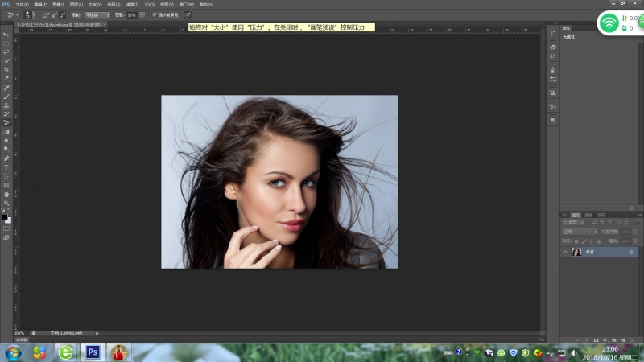Screen dimensions: 644x362
Task: Switch to the 通道 tab
Action: [x=588, y=215]
